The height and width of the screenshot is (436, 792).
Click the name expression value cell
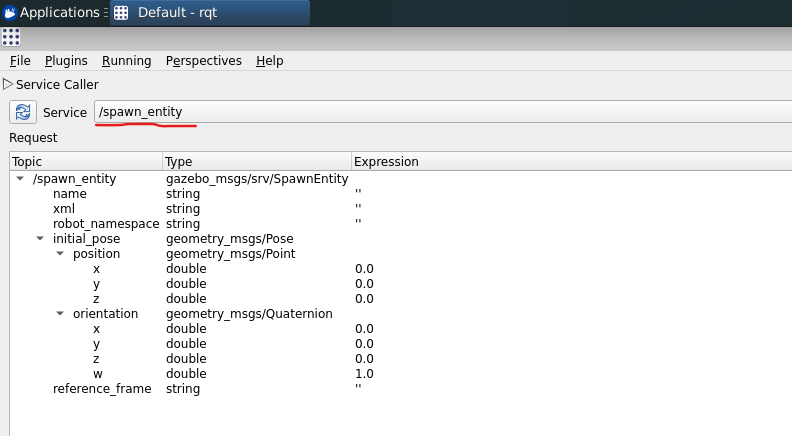click(x=358, y=194)
